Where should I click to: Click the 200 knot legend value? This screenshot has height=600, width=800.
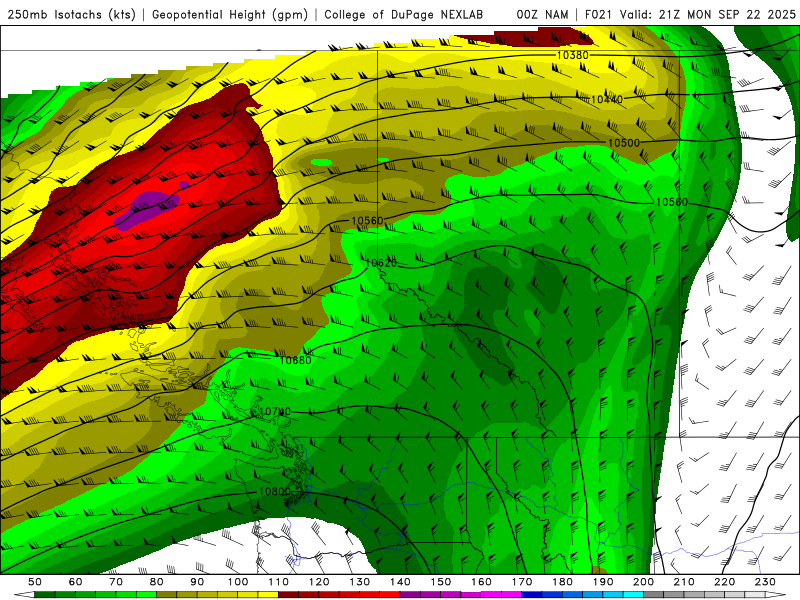coord(643,582)
